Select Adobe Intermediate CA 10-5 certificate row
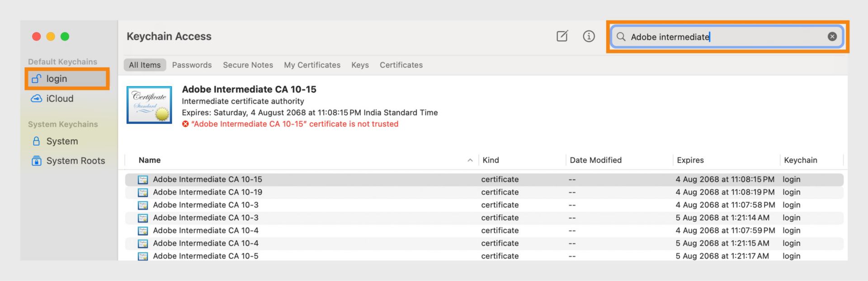868x281 pixels. pyautogui.click(x=206, y=256)
